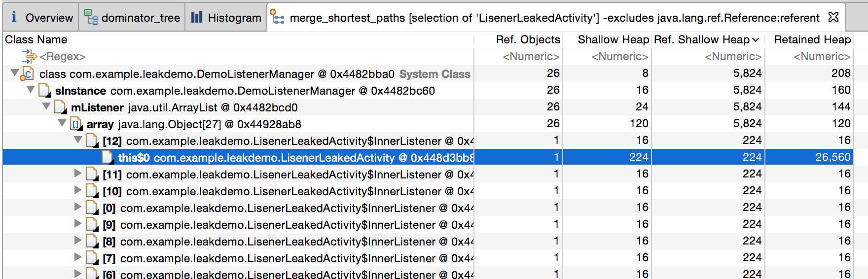Click the Overview tab info icon
The width and height of the screenshot is (868, 279).
click(x=14, y=17)
